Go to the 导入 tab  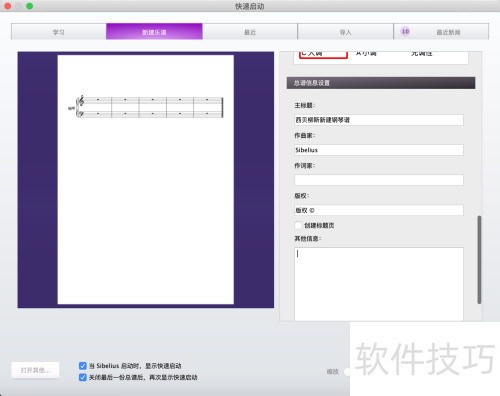[345, 32]
